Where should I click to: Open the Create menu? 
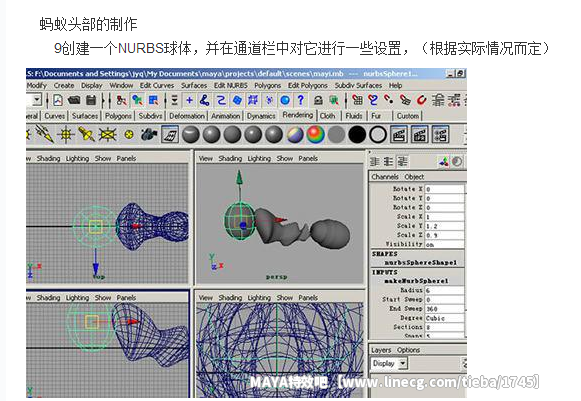(64, 86)
